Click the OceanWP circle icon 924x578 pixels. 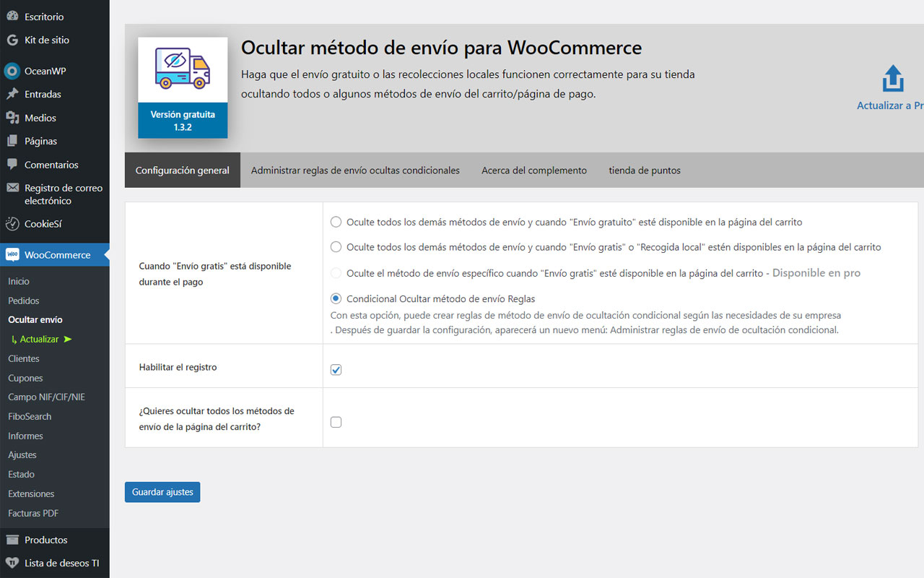tap(12, 71)
